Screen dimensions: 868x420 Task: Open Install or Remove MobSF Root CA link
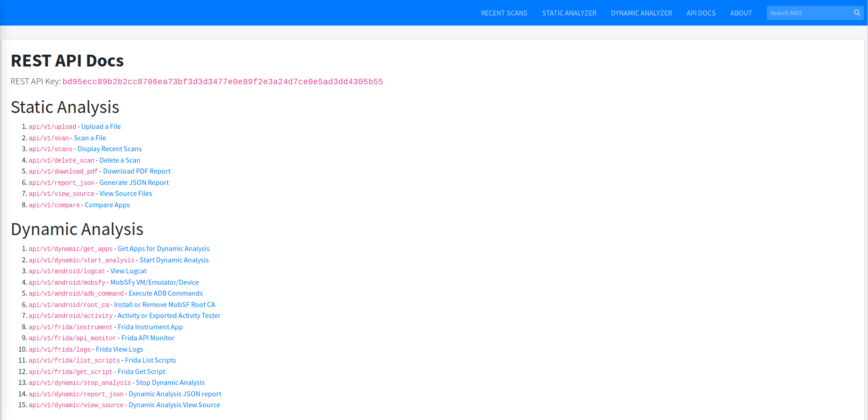click(165, 305)
